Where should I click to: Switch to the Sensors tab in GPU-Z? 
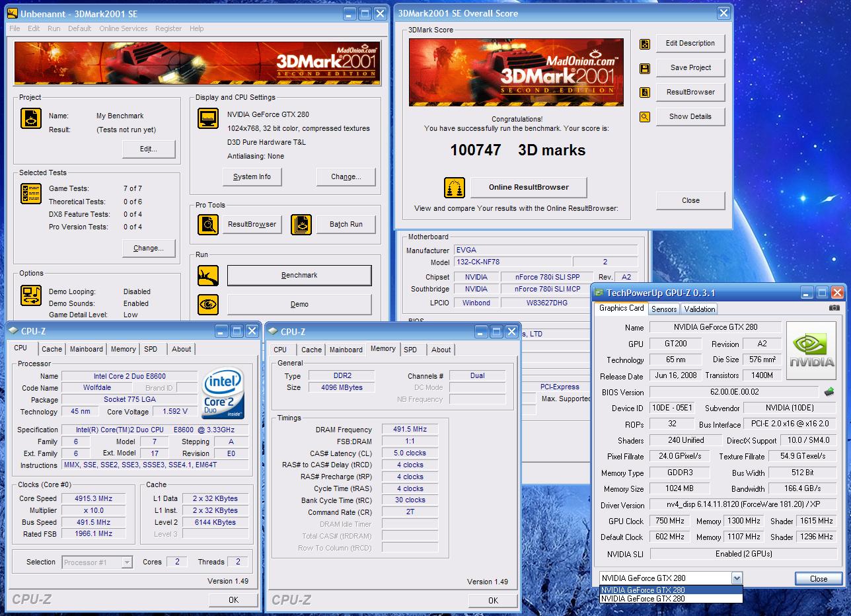664,309
